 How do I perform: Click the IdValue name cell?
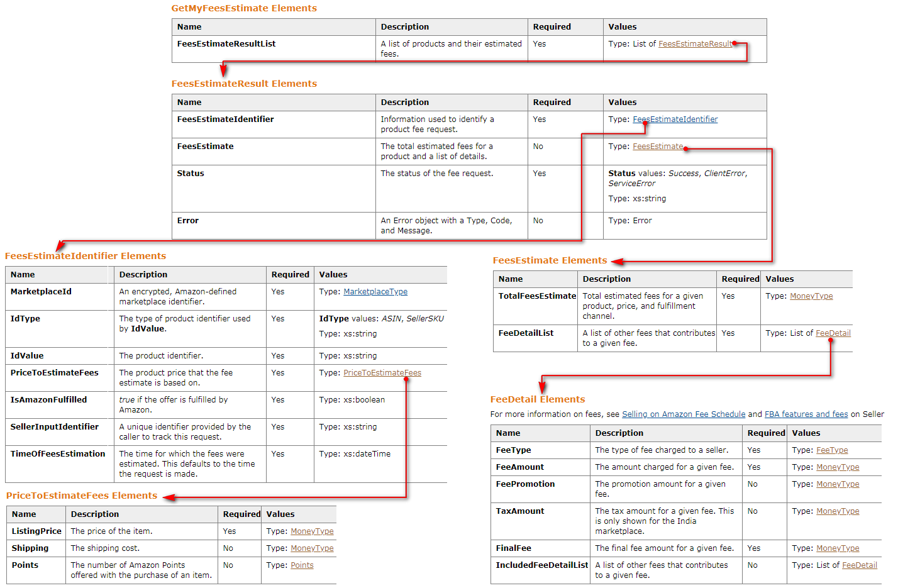click(60, 356)
